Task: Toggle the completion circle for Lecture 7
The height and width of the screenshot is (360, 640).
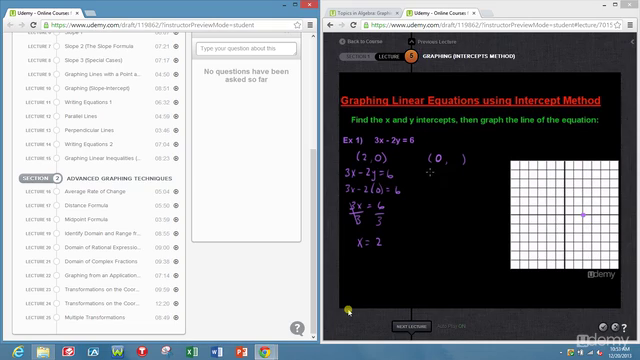Action: (57, 47)
